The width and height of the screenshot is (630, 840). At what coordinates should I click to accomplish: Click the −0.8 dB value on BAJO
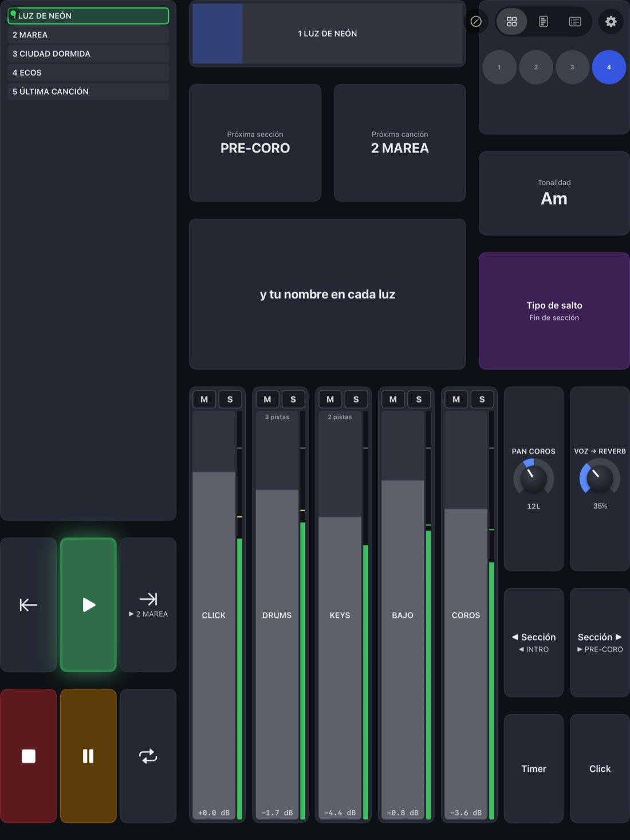point(403,812)
